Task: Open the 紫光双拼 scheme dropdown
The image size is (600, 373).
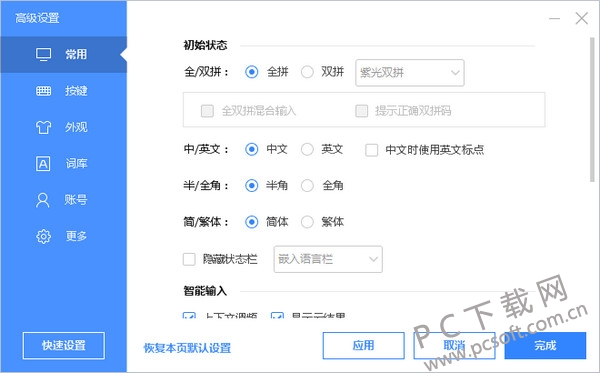Action: click(x=410, y=72)
